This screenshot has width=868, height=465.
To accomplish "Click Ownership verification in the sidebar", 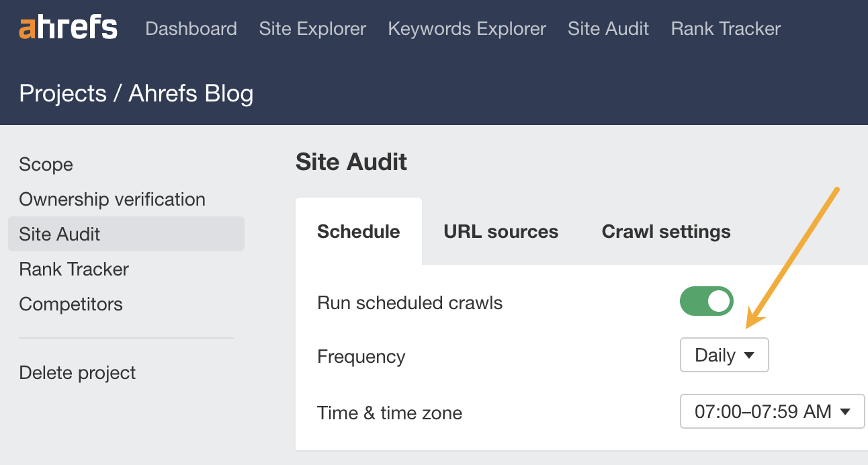I will tap(112, 199).
